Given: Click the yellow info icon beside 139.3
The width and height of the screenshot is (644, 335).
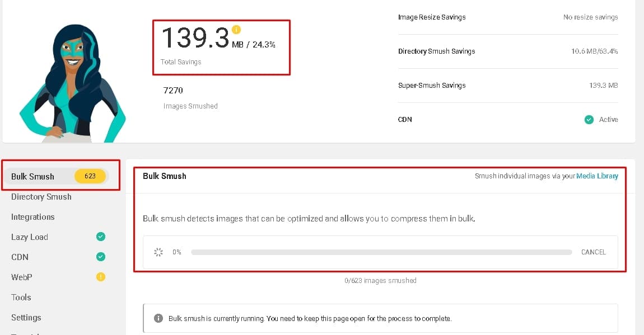Looking at the screenshot, I should coord(236,30).
